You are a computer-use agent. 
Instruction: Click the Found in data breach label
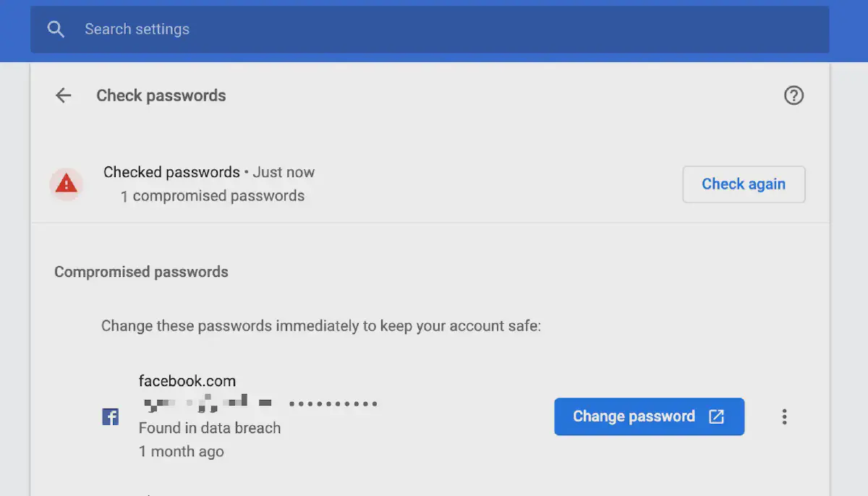coord(210,428)
